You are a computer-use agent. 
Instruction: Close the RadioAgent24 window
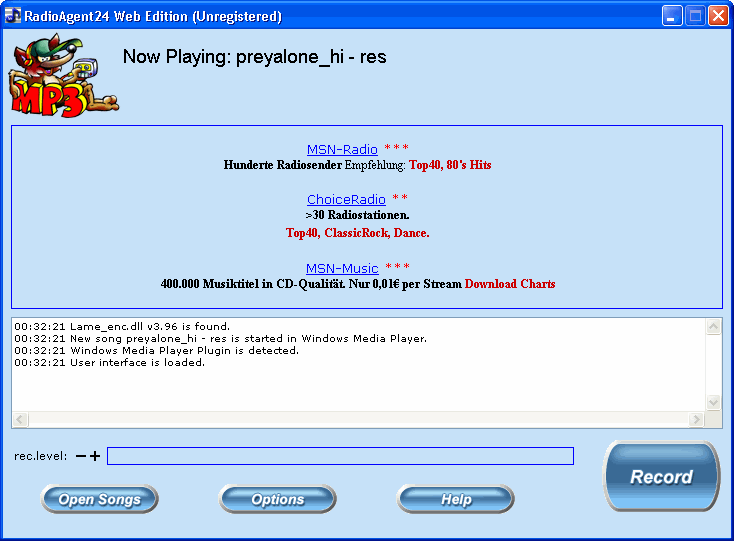tap(718, 16)
